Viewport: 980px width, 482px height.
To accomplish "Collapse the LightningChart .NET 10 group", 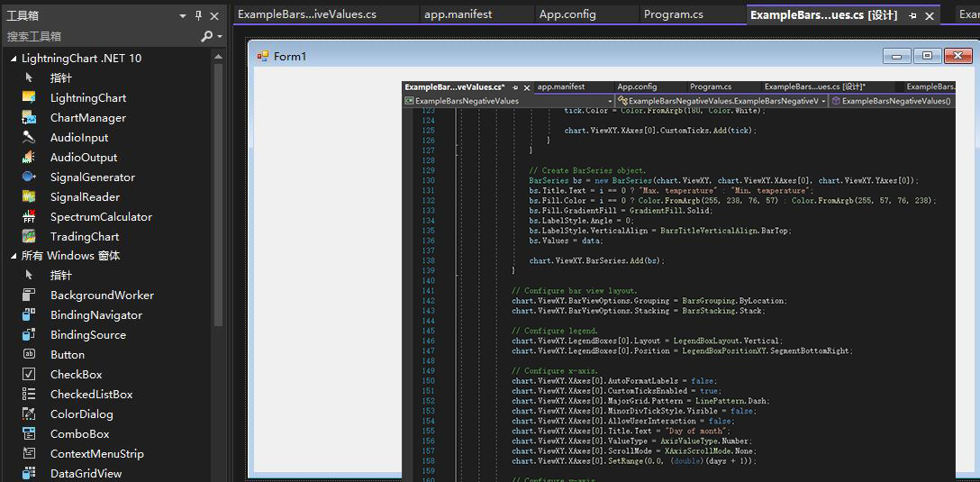I will tap(14, 59).
